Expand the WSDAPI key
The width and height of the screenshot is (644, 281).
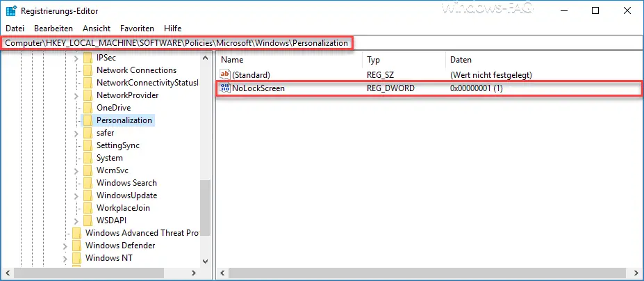(76, 220)
